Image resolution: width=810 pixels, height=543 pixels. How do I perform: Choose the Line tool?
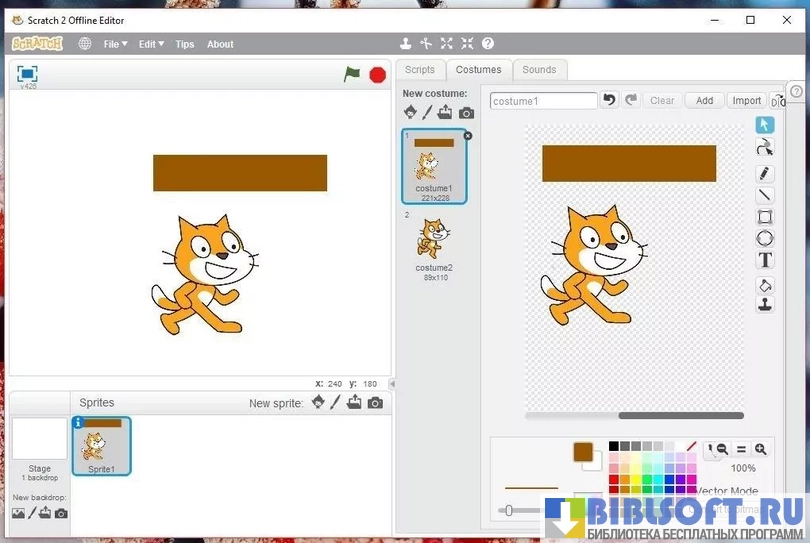coord(765,195)
